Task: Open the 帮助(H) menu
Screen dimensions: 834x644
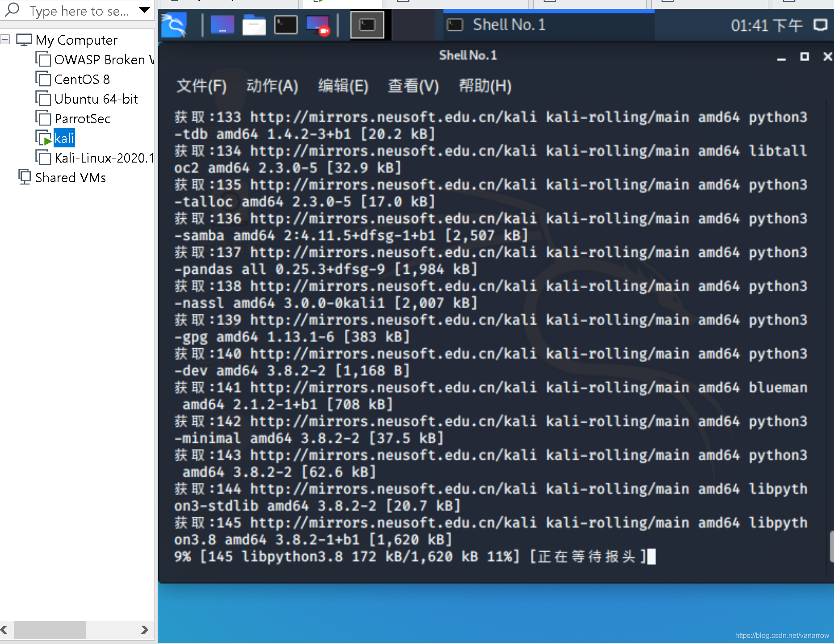Action: click(485, 86)
